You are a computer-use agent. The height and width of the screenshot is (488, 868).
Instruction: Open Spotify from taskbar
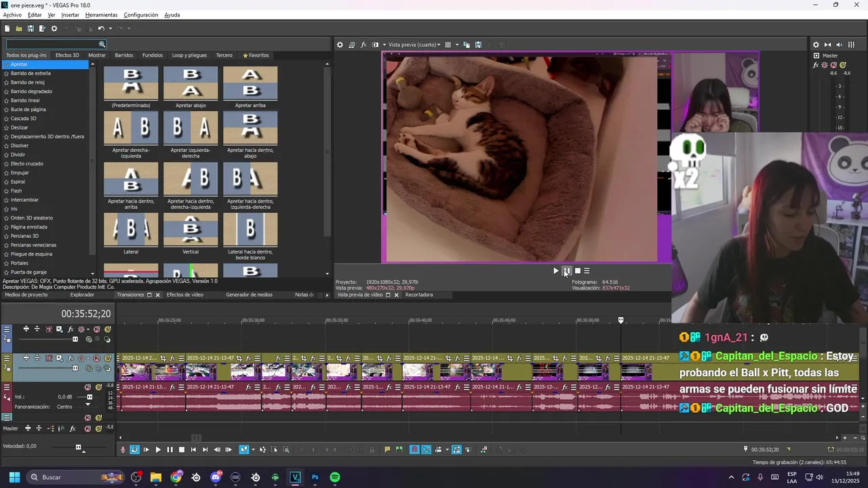(x=335, y=477)
